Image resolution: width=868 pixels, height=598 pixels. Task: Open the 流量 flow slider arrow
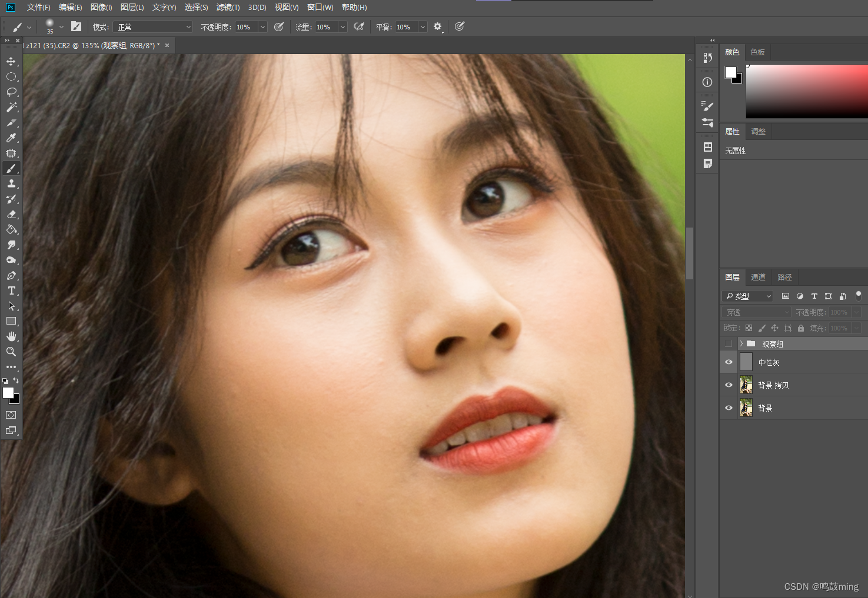tap(342, 27)
